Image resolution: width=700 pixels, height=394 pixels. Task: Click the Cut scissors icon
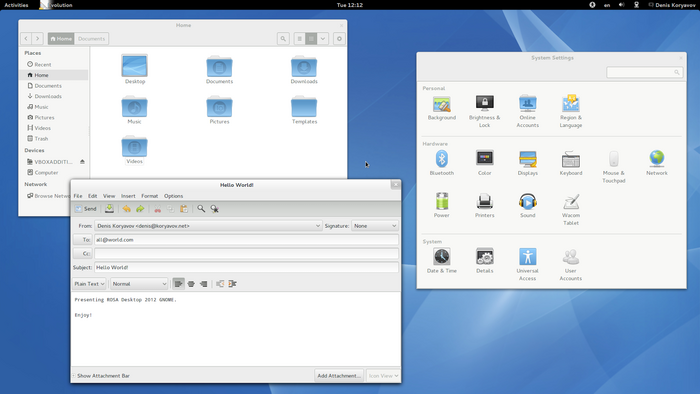point(158,209)
